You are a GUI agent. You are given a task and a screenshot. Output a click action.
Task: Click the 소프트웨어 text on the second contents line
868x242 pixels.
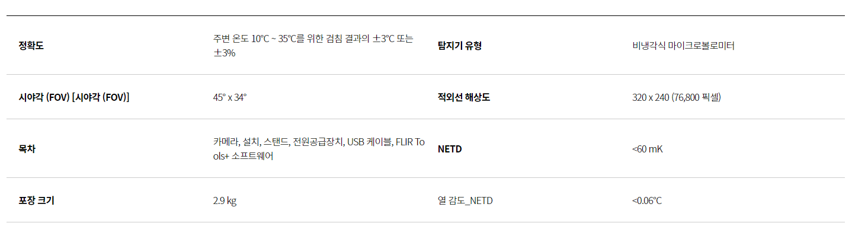(x=252, y=156)
